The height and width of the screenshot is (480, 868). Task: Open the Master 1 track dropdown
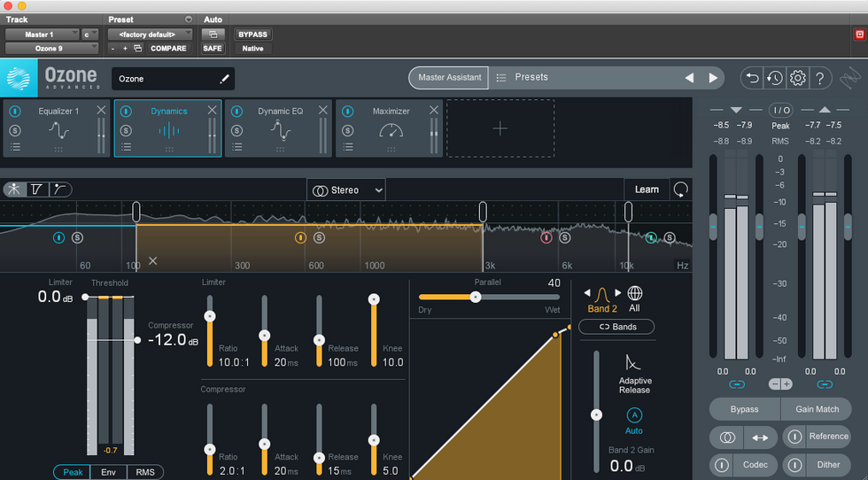tap(43, 35)
